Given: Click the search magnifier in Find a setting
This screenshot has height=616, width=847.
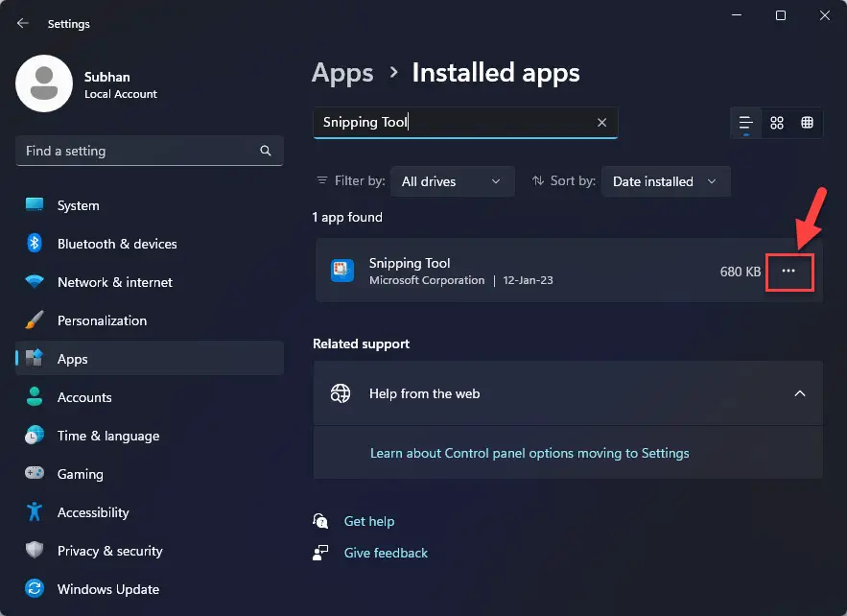Looking at the screenshot, I should [x=266, y=151].
